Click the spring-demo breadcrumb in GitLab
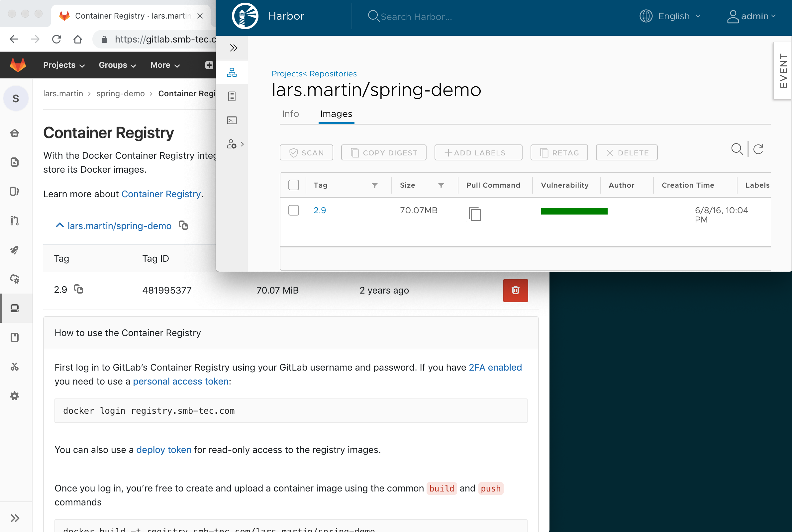 pos(121,93)
